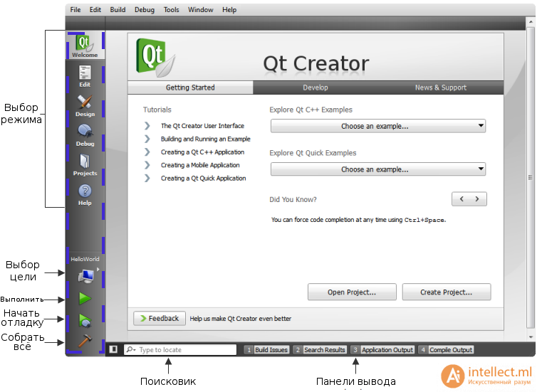
Task: Open Creating a Qt C++ Application tutorial
Action: click(202, 152)
